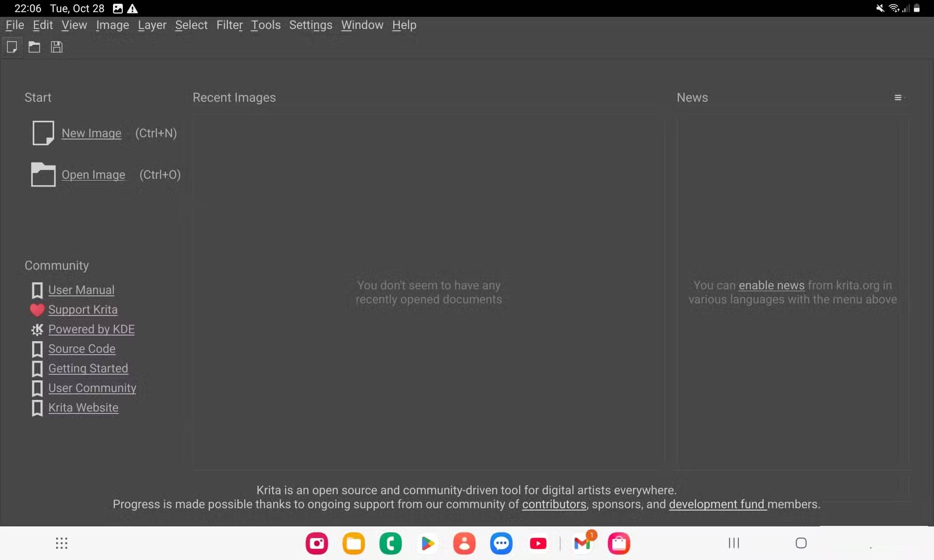The height and width of the screenshot is (560, 934).
Task: Open the News options hamburger menu
Action: (898, 98)
